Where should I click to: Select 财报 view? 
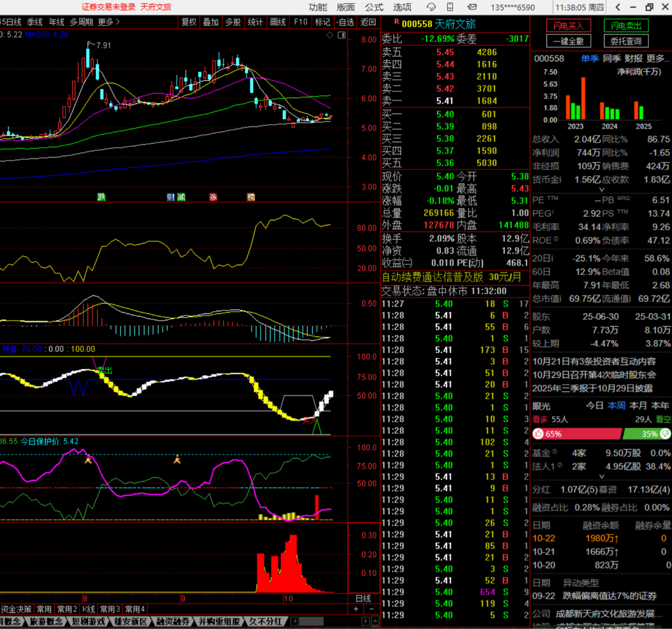[633, 58]
